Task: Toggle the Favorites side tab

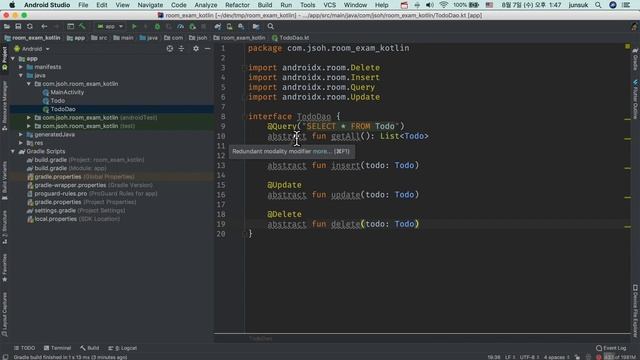Action: tap(4, 267)
